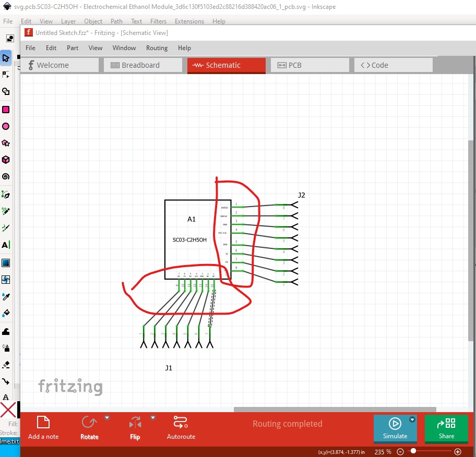The width and height of the screenshot is (476, 457).
Task: Select the Inkscape Calligraphy tool
Action: point(6,227)
